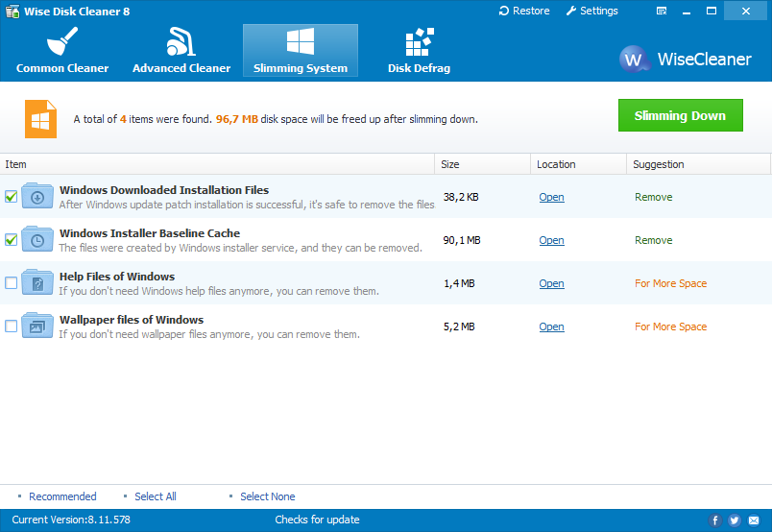Viewport: 772px width, 532px height.
Task: Click the clock folder icon for Baseline Cache
Action: pyautogui.click(x=37, y=239)
